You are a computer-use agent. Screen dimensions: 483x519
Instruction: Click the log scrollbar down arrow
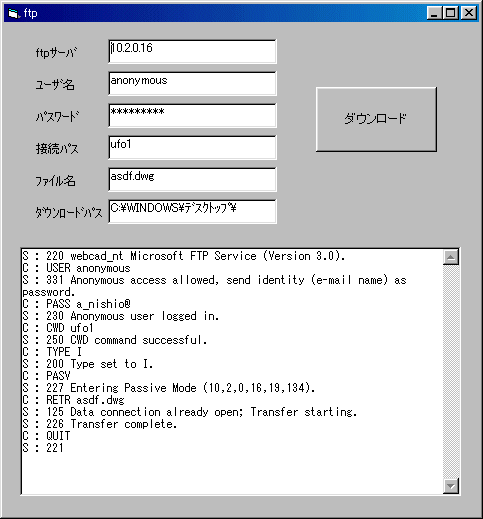pyautogui.click(x=451, y=486)
